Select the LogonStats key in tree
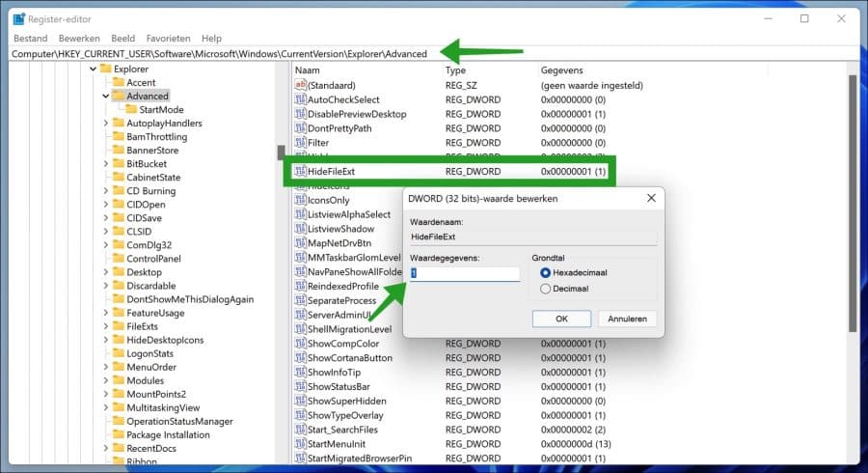The width and height of the screenshot is (868, 473). coord(149,353)
